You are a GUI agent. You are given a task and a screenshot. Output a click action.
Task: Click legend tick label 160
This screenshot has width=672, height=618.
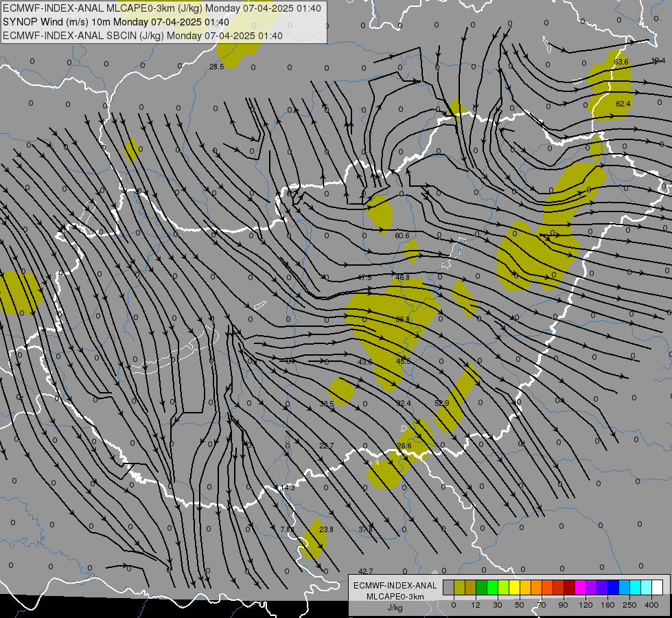click(607, 605)
